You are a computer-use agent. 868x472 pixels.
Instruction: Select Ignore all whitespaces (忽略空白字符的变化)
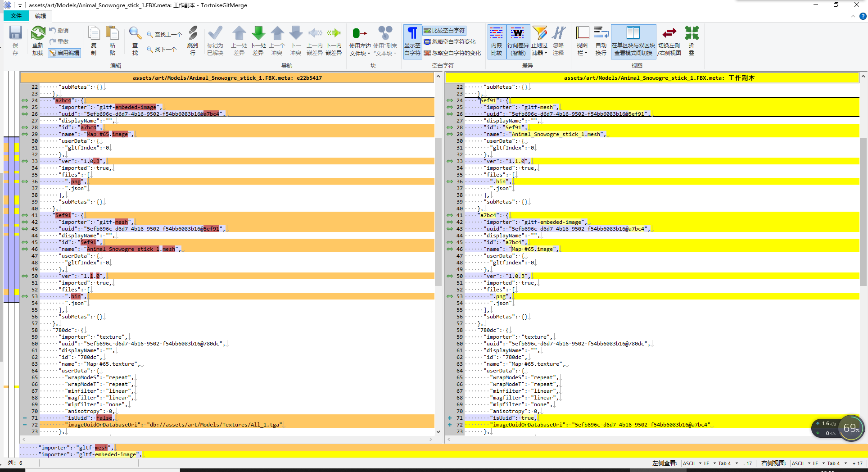coord(452,53)
